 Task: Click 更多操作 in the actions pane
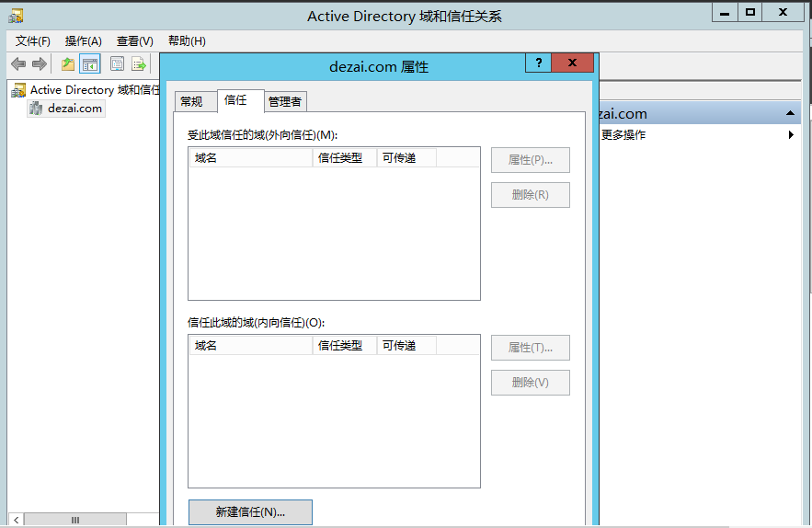point(623,135)
